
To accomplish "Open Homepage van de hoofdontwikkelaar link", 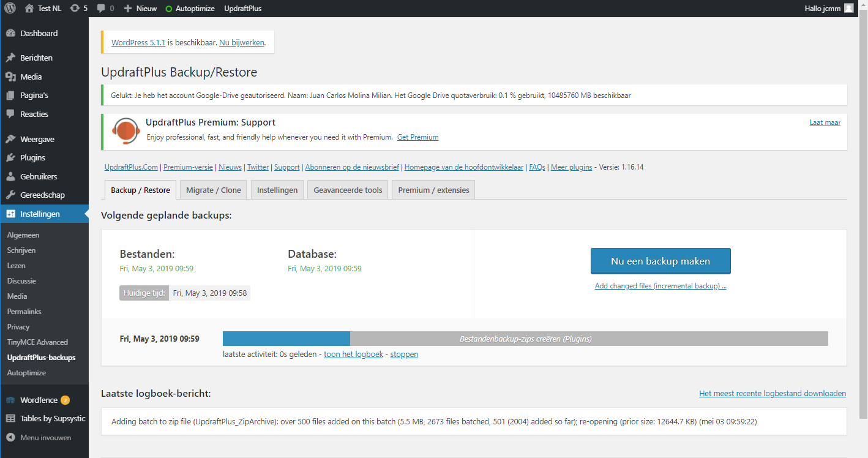I will (464, 167).
